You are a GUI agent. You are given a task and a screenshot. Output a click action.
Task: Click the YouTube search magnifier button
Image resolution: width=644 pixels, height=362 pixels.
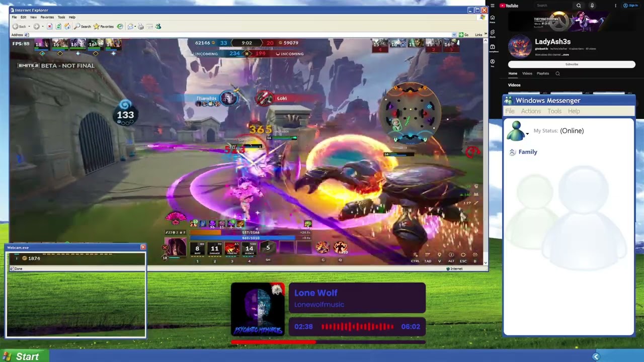(x=579, y=6)
